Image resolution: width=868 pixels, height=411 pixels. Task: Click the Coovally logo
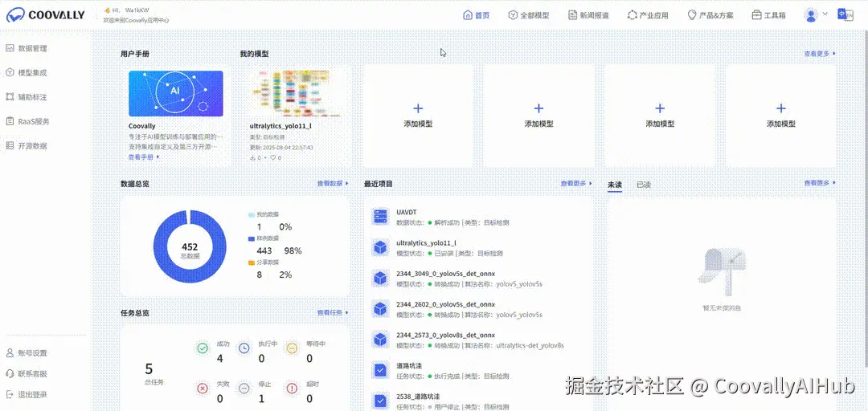coord(45,15)
